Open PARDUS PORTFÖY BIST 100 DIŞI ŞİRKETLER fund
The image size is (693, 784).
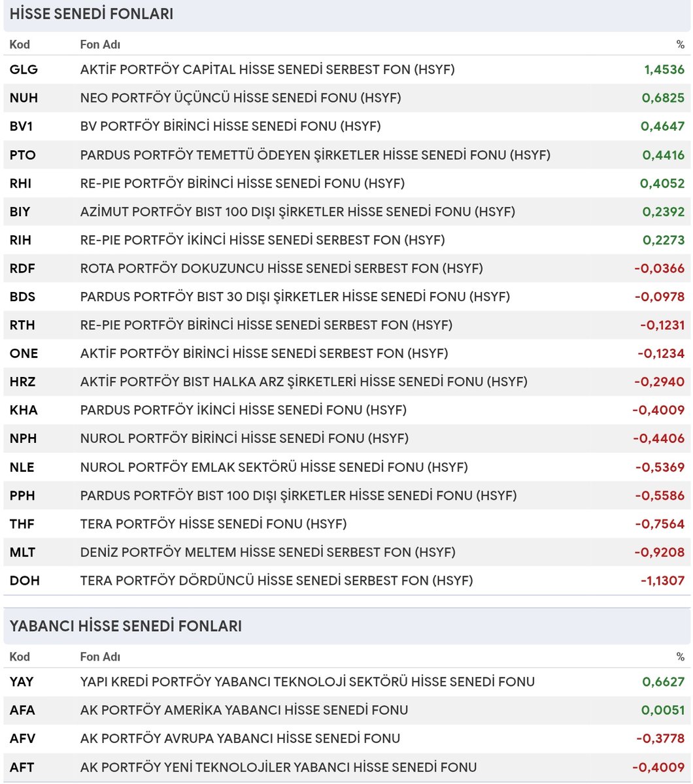299,496
